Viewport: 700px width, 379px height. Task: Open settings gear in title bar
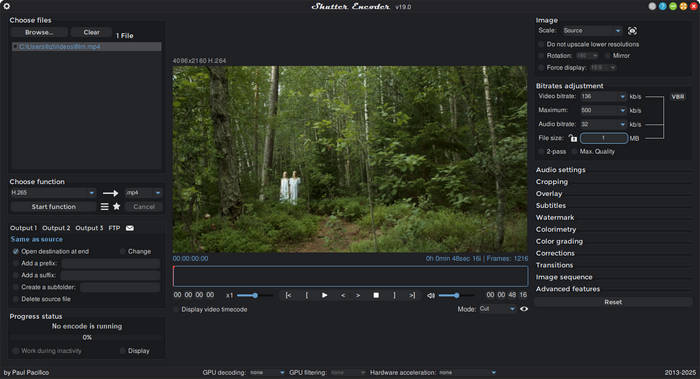[6, 6]
